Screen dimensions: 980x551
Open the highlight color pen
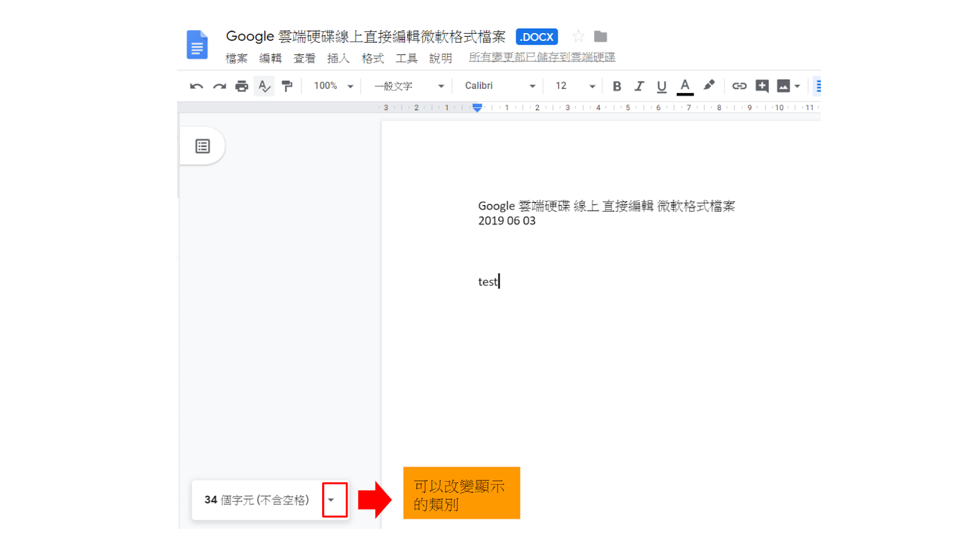point(709,85)
